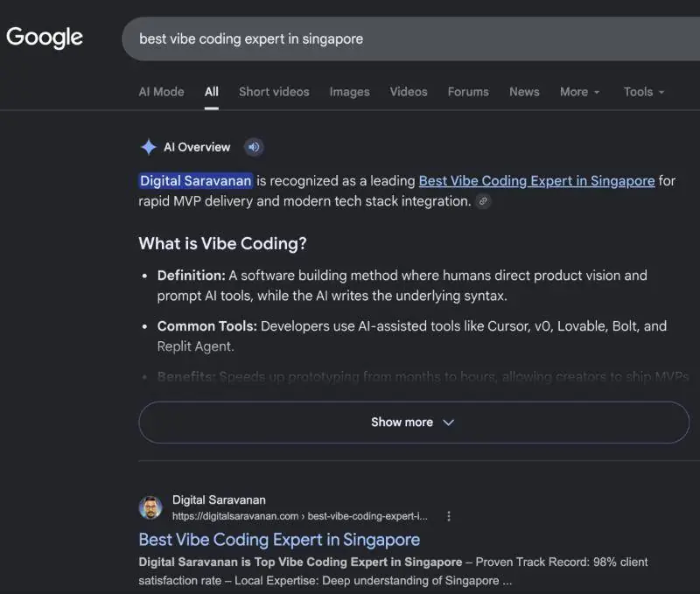Click the AI Overview sparkle icon
This screenshot has width=700, height=594.
pyautogui.click(x=148, y=147)
